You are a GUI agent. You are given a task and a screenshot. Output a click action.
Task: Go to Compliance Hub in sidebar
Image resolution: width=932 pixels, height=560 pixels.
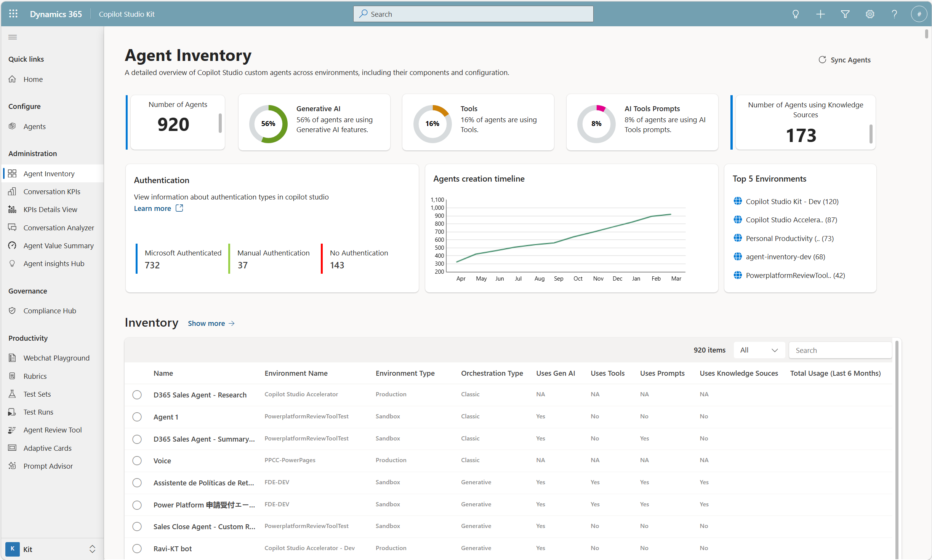click(50, 311)
